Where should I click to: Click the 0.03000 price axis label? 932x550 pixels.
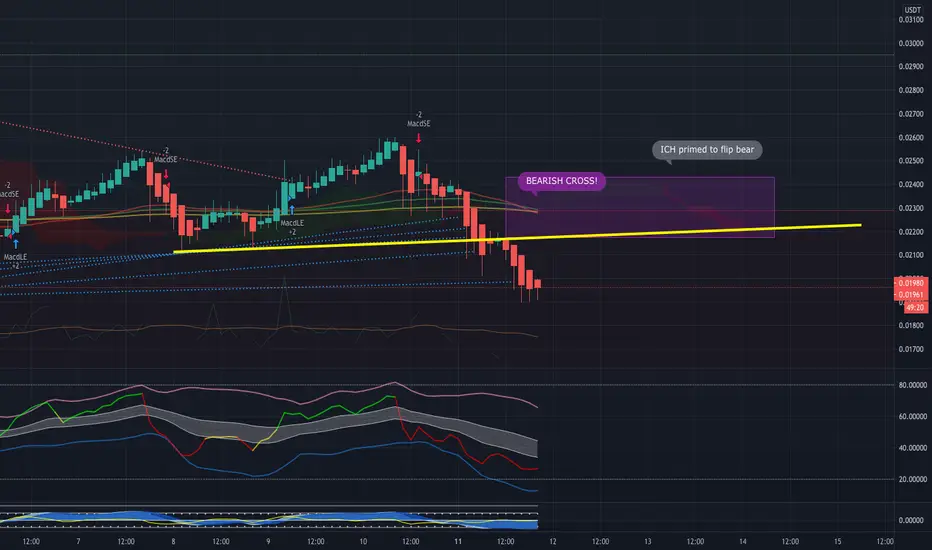click(911, 43)
